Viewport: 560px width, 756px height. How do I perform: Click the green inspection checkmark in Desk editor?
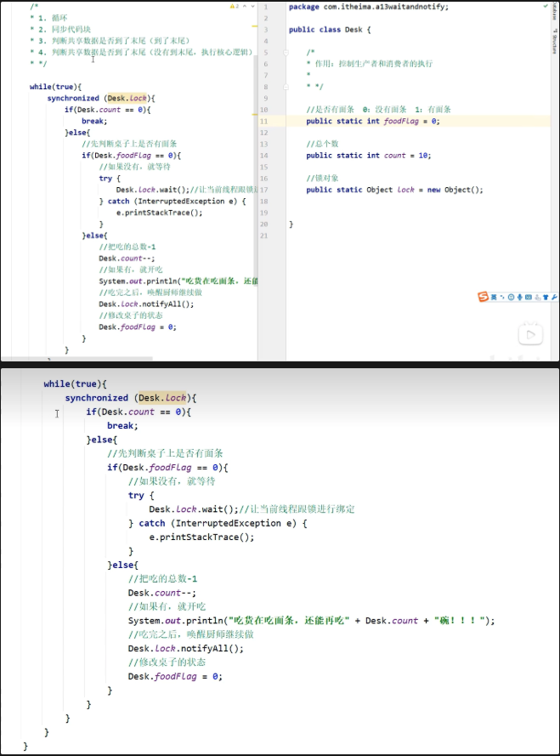point(546,6)
